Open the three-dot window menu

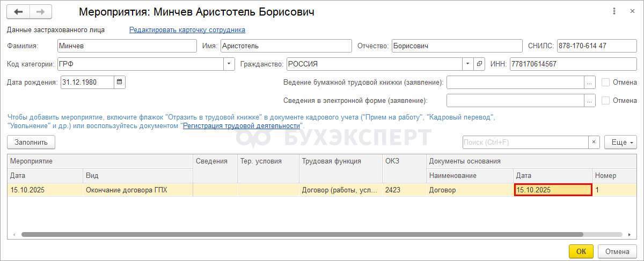coord(614,11)
